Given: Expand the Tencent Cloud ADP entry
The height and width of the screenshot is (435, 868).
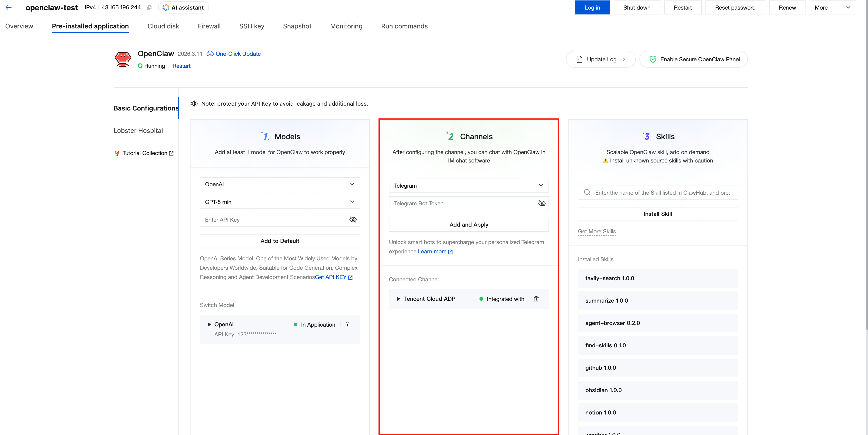Looking at the screenshot, I should pos(399,299).
